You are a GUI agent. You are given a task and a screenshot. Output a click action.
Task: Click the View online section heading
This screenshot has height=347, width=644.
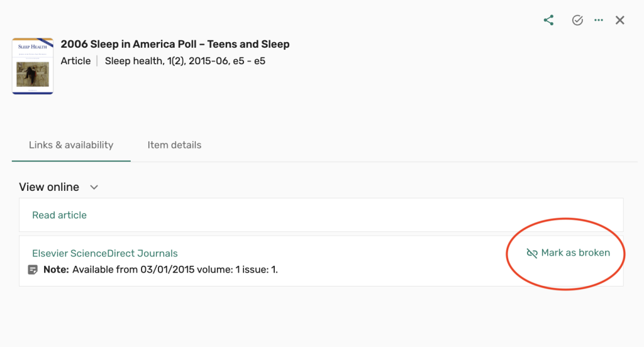(x=49, y=187)
